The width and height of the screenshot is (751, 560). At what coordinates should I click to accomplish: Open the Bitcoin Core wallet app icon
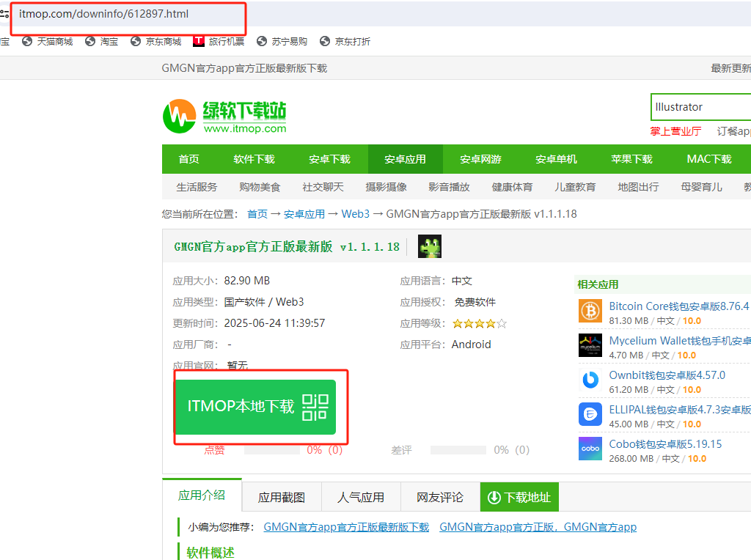coord(590,311)
